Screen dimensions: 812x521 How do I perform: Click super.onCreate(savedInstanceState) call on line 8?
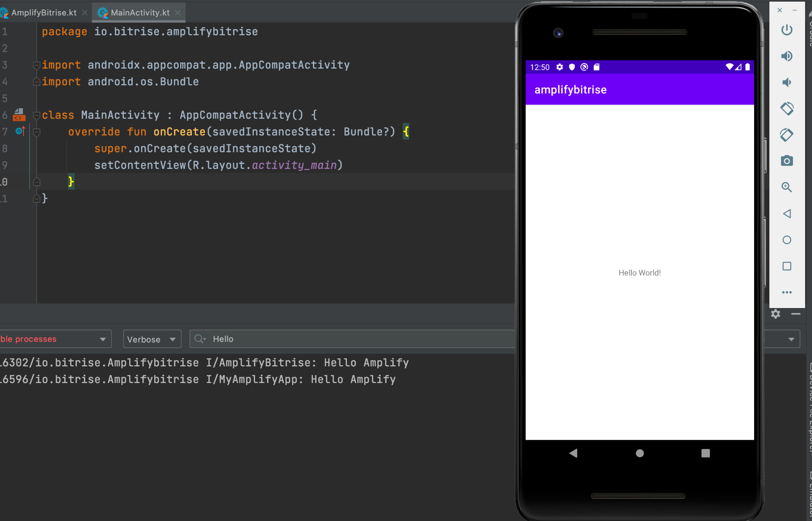pos(205,148)
